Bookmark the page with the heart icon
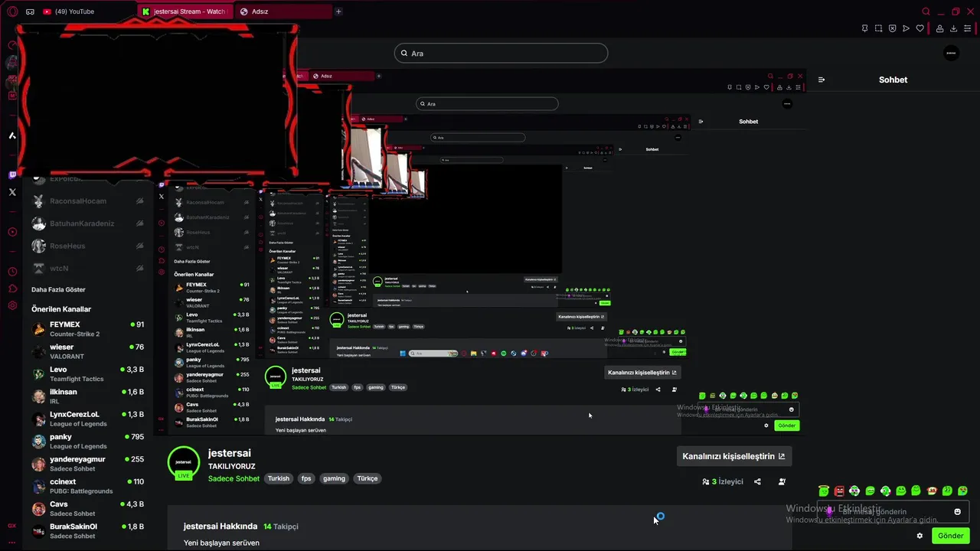980x551 pixels. point(920,28)
